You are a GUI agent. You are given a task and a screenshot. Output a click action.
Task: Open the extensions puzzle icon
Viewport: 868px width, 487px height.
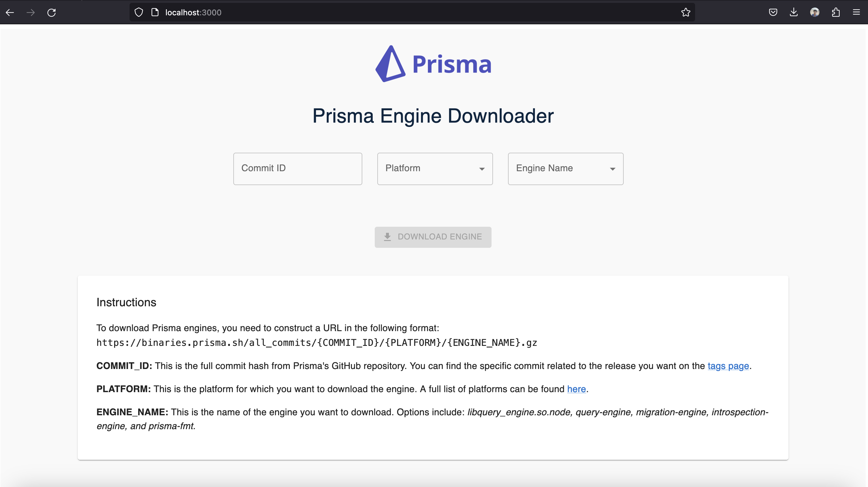coord(835,12)
